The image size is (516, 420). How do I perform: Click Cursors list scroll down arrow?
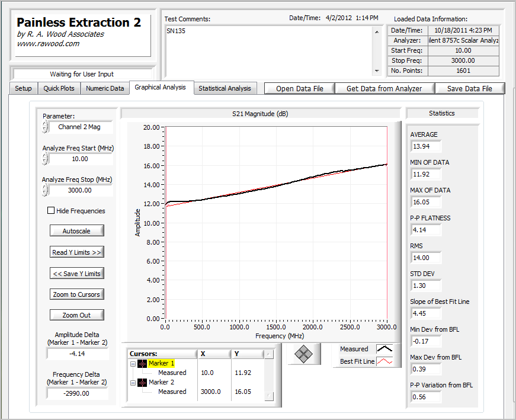tap(268, 396)
